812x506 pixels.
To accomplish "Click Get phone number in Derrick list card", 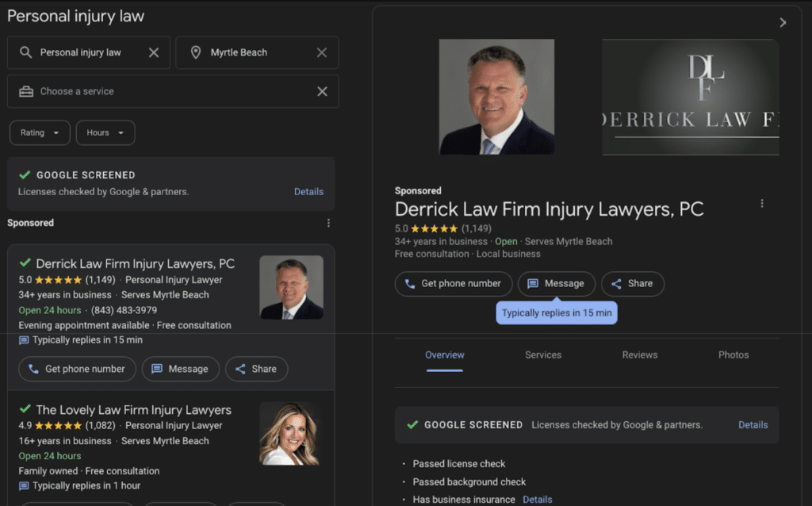I will tap(77, 369).
